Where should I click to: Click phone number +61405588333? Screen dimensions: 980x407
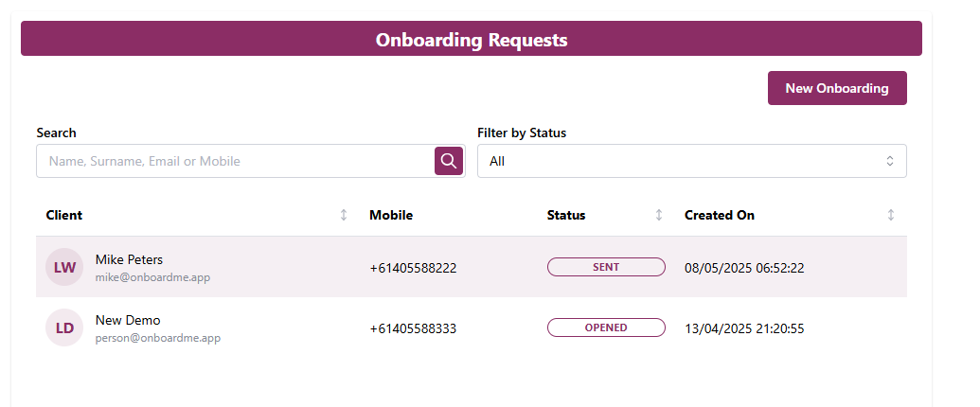click(413, 328)
